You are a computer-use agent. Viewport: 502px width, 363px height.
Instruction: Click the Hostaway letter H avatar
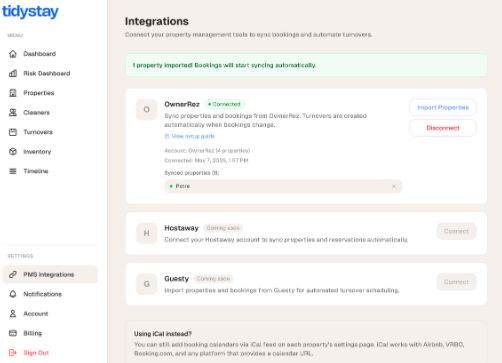[x=146, y=233]
